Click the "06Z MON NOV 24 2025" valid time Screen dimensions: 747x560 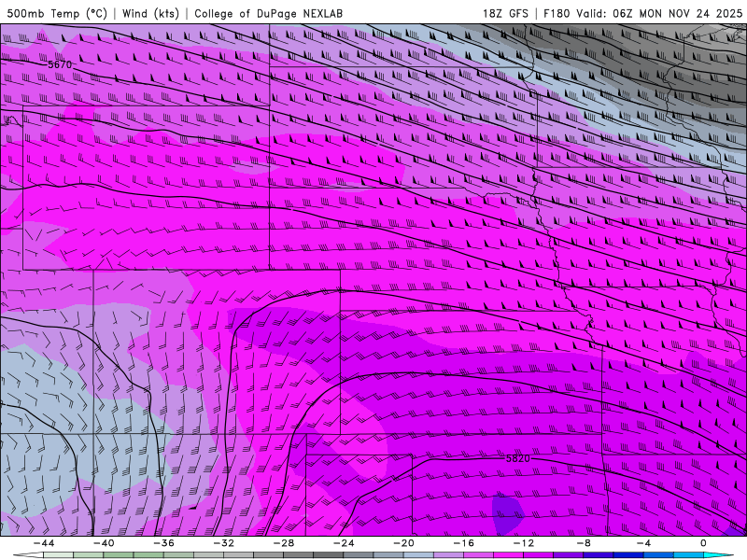[678, 13]
